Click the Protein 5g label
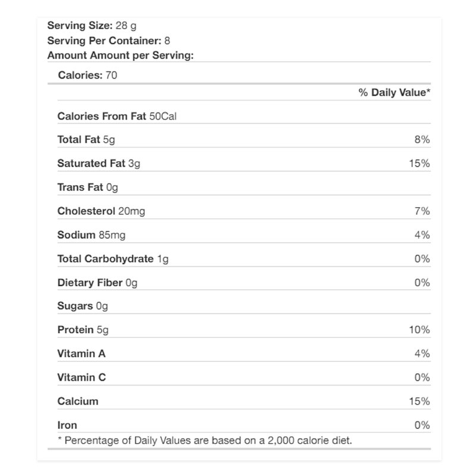 coord(83,330)
